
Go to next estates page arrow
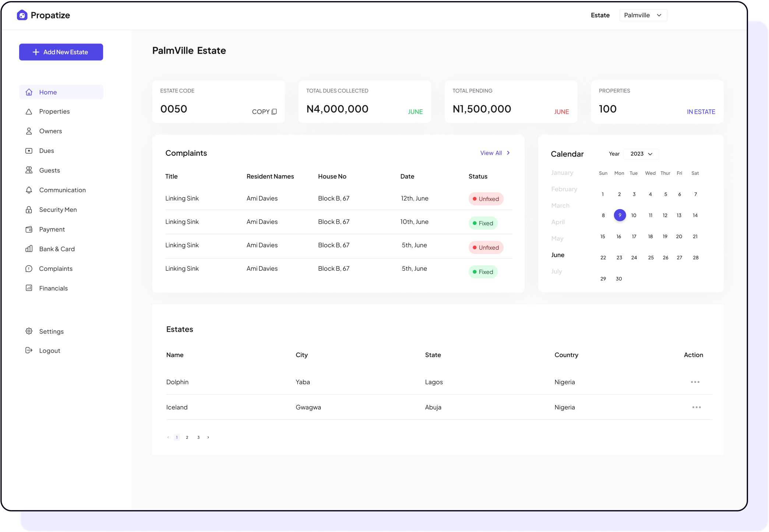[208, 437]
